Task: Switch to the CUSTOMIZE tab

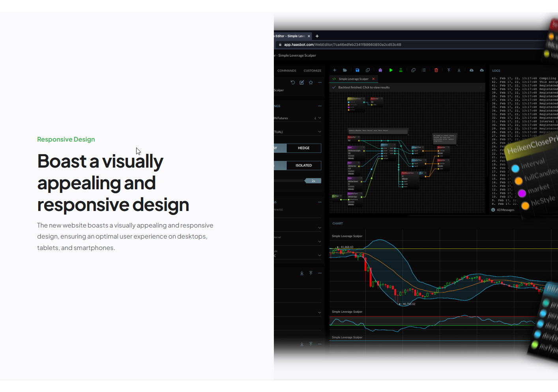Action: [312, 71]
